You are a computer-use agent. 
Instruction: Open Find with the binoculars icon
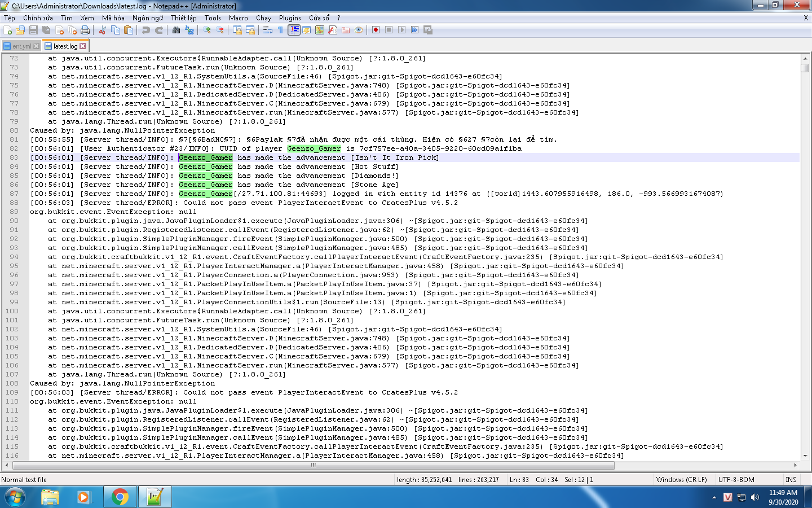(x=176, y=30)
